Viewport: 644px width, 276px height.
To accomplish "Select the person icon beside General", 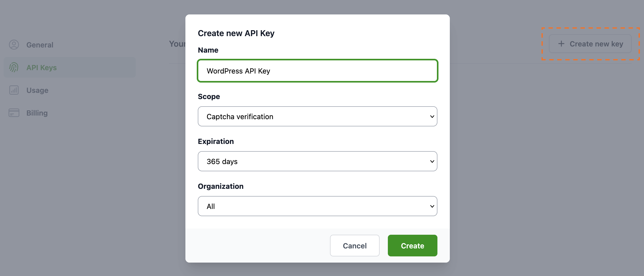I will click(x=14, y=44).
